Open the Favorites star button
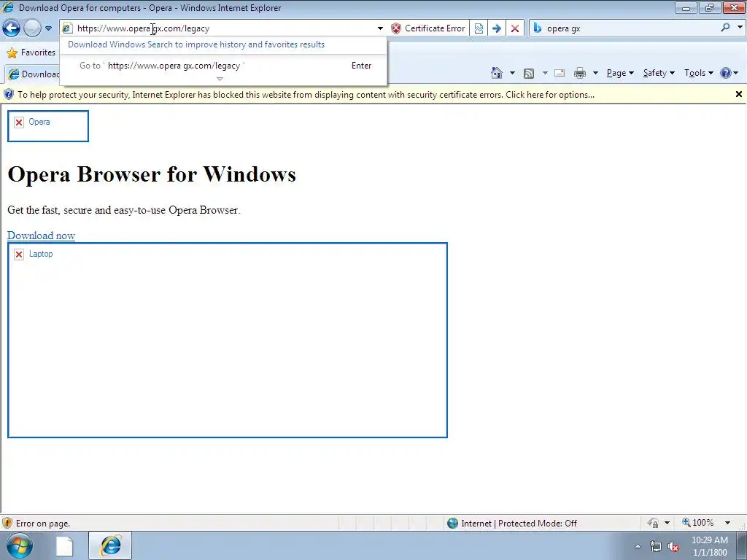The height and width of the screenshot is (560, 747). (31, 52)
